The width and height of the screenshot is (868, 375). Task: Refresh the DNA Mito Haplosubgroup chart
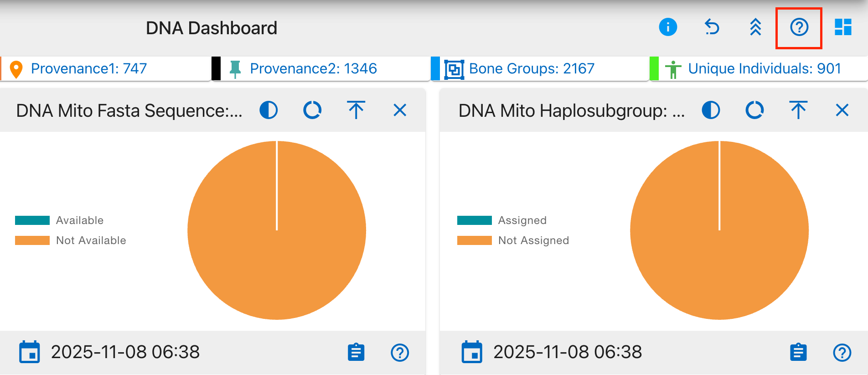(754, 110)
